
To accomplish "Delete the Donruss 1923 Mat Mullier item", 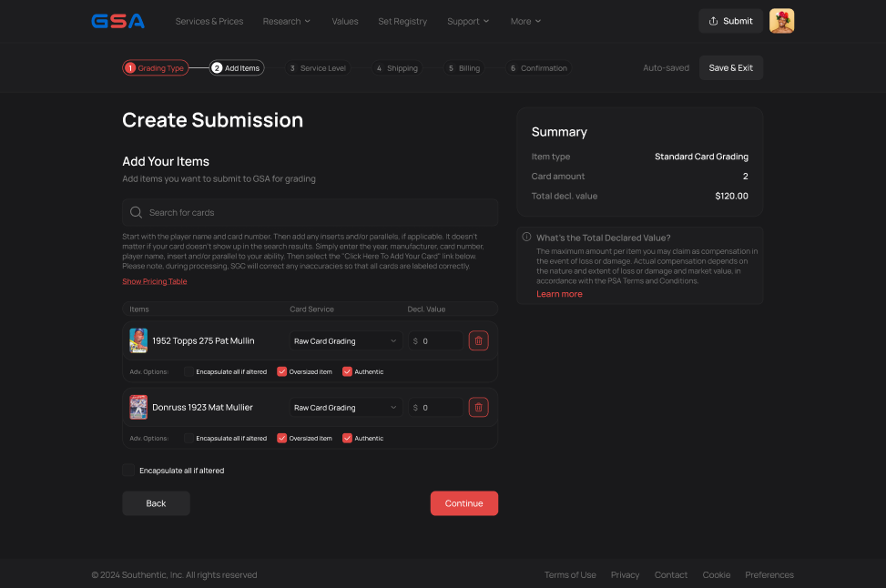I will (478, 407).
